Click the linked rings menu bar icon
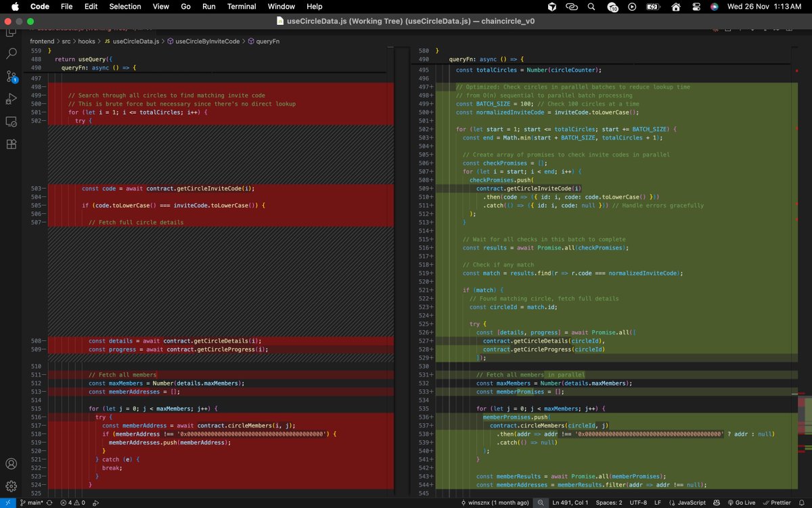812x508 pixels. click(x=572, y=6)
